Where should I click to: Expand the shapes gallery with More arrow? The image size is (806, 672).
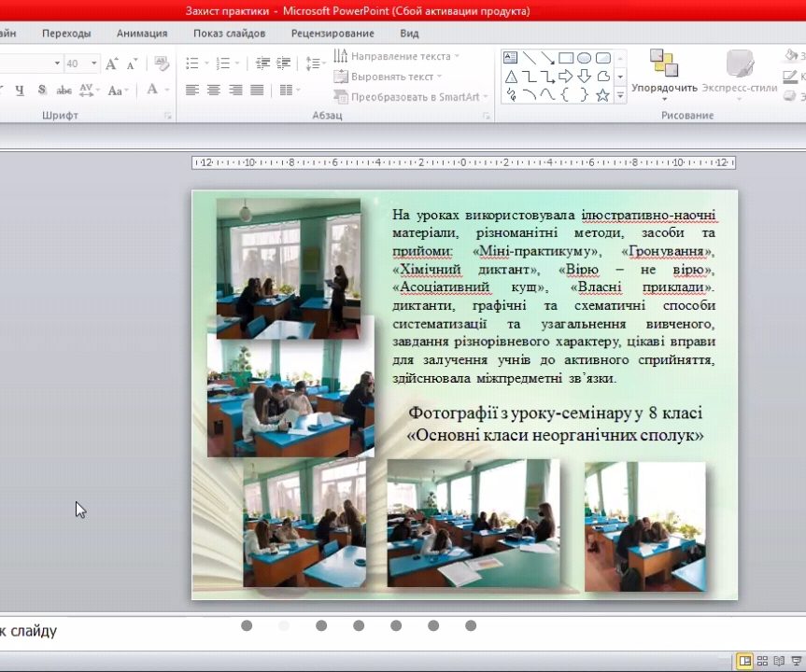tap(619, 94)
